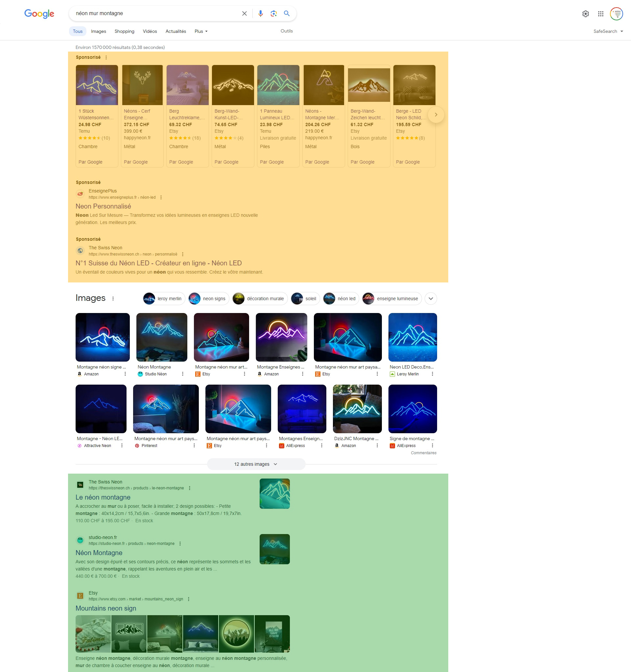Click the Commentaires feedback link

[x=423, y=453]
